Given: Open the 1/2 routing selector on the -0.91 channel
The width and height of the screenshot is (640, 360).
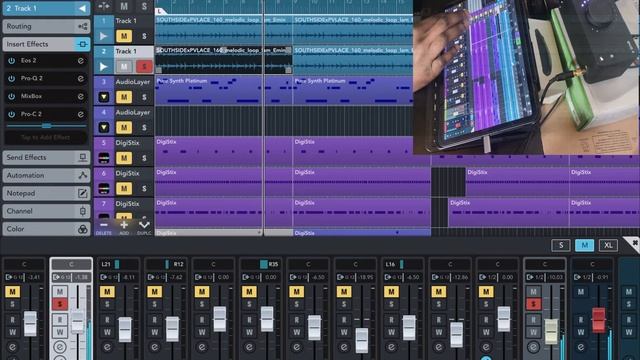Looking at the screenshot, I should pos(581,277).
